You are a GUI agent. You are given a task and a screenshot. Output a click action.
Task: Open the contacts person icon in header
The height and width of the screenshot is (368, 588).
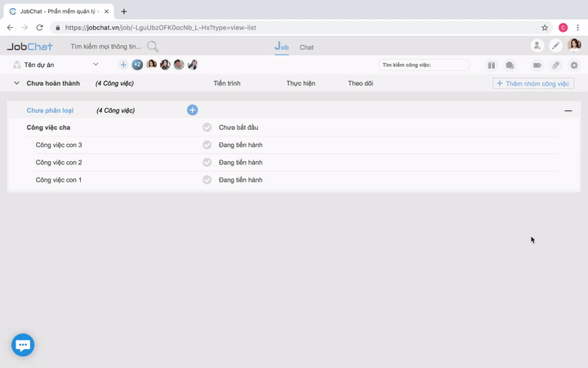click(x=537, y=46)
